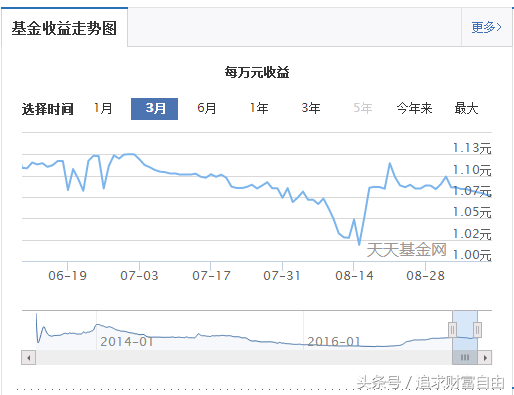This screenshot has width=514, height=395.
Task: Click the 08-28 axis date label
Action: click(x=426, y=276)
